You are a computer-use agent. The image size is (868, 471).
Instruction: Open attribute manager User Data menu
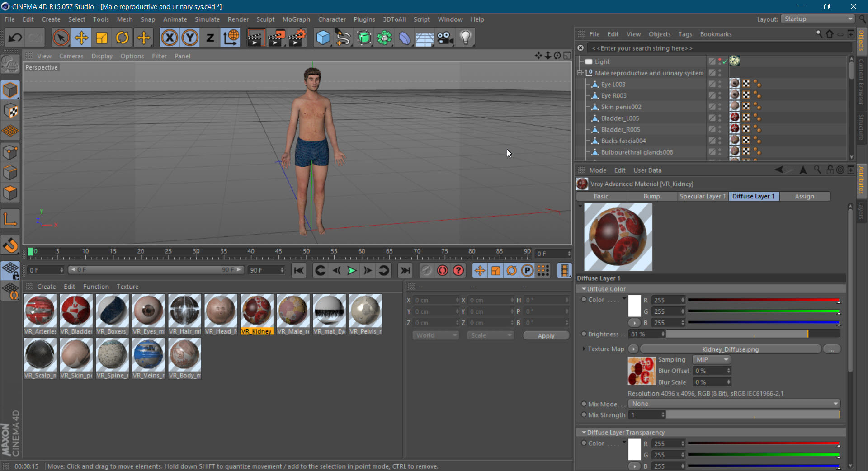[647, 170]
